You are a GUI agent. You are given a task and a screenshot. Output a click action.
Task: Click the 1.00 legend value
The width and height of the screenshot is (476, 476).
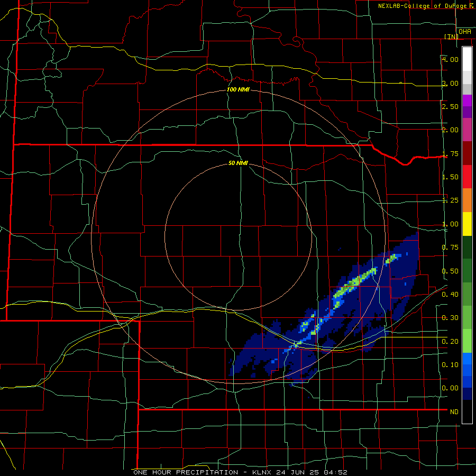[x=450, y=224]
